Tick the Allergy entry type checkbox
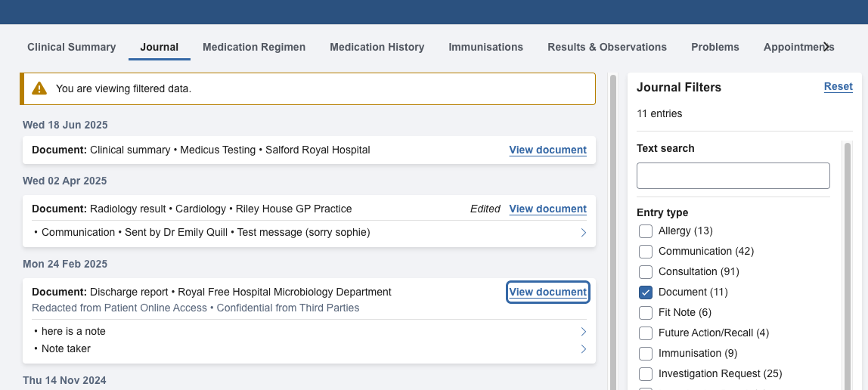Screen dimensions: 868x390 point(646,231)
